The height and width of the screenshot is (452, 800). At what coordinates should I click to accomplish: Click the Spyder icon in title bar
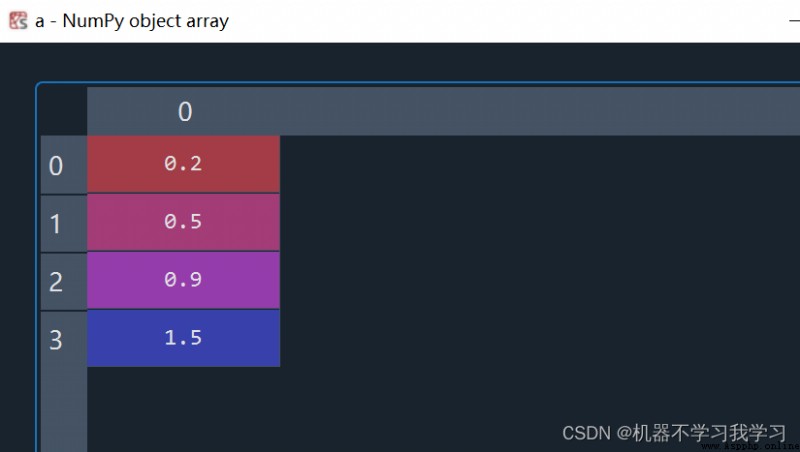click(18, 21)
